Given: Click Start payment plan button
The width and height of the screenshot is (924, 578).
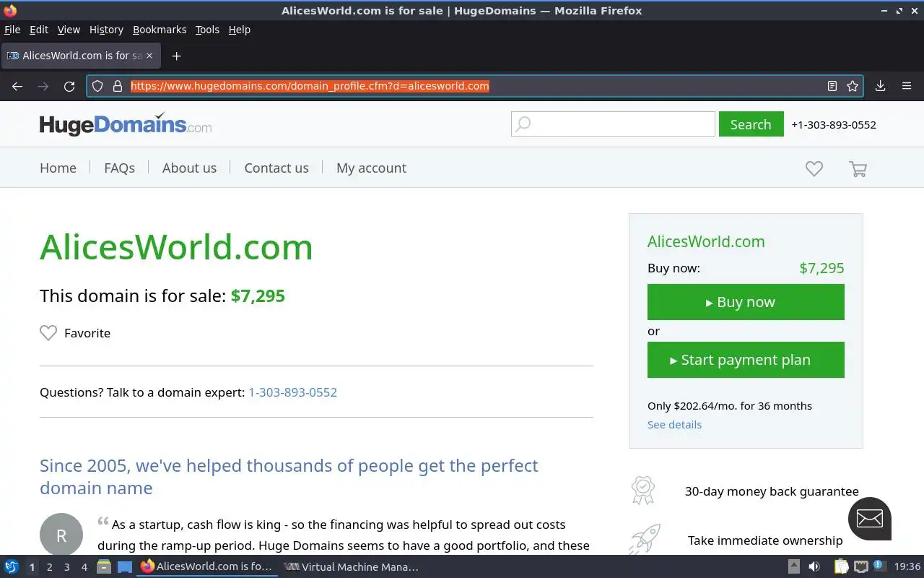Looking at the screenshot, I should pyautogui.click(x=746, y=360).
